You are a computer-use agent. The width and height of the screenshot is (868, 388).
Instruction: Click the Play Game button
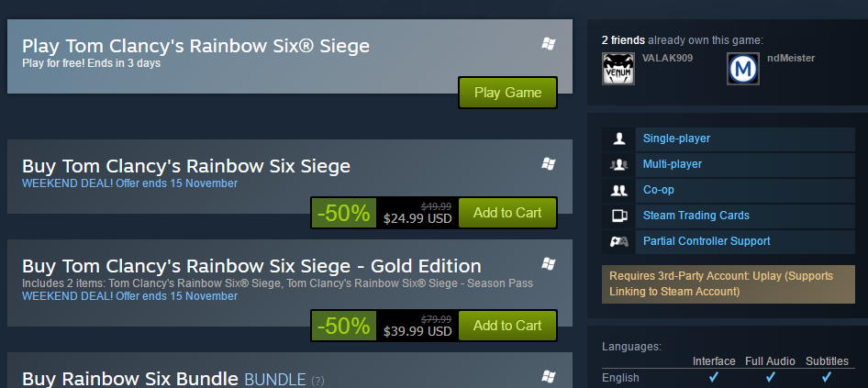(507, 93)
